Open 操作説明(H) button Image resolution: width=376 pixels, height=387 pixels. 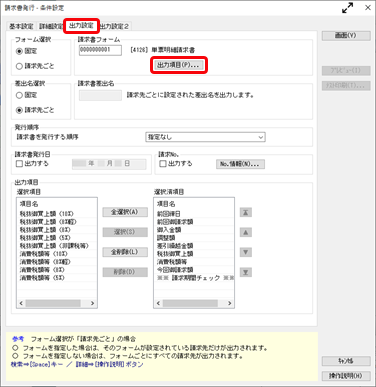pyautogui.click(x=346, y=376)
